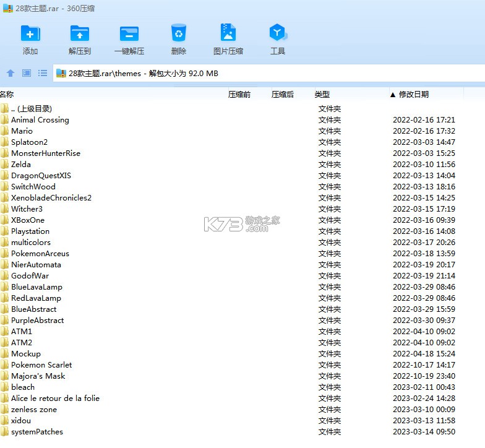The height and width of the screenshot is (448, 485).
Task: Click the Mario folder icon
Action: 5,131
